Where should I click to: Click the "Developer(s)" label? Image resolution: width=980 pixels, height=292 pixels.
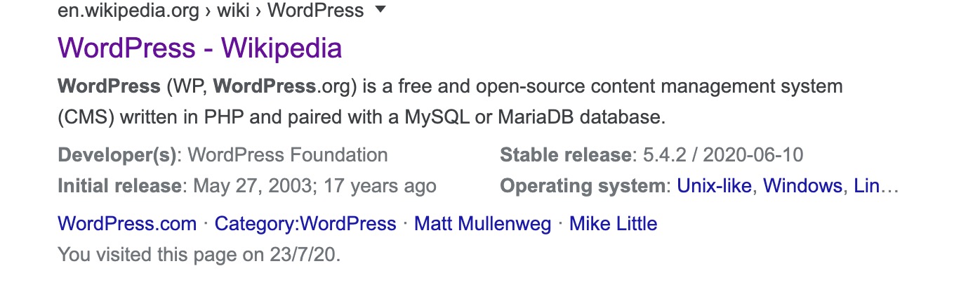click(x=117, y=155)
